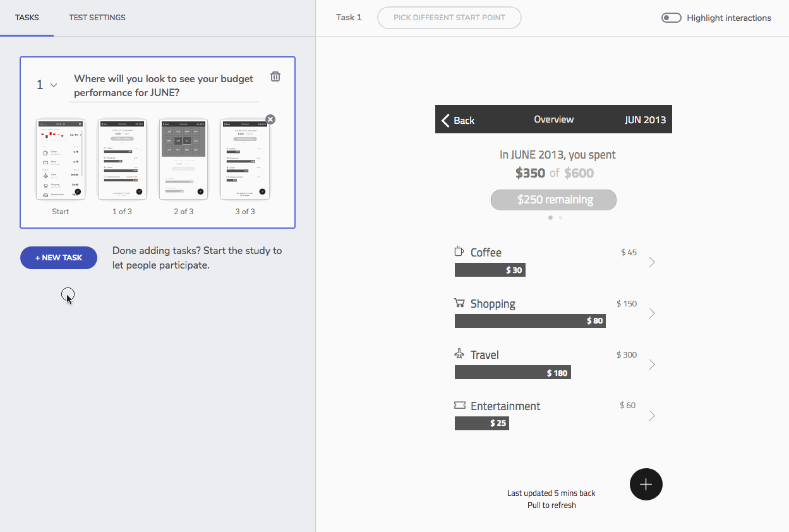Switch to the Test Settings tab

coord(97,18)
